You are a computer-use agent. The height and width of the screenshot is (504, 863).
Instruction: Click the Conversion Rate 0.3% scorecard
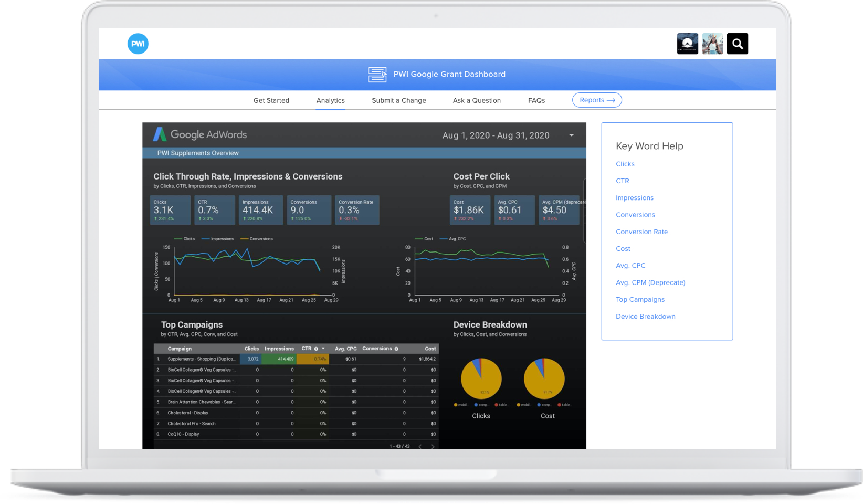click(x=357, y=210)
